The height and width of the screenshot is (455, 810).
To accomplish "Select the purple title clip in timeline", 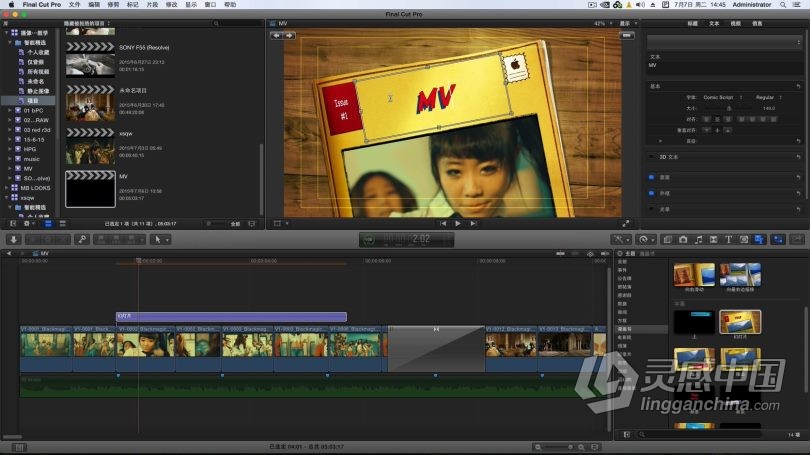I will 231,316.
